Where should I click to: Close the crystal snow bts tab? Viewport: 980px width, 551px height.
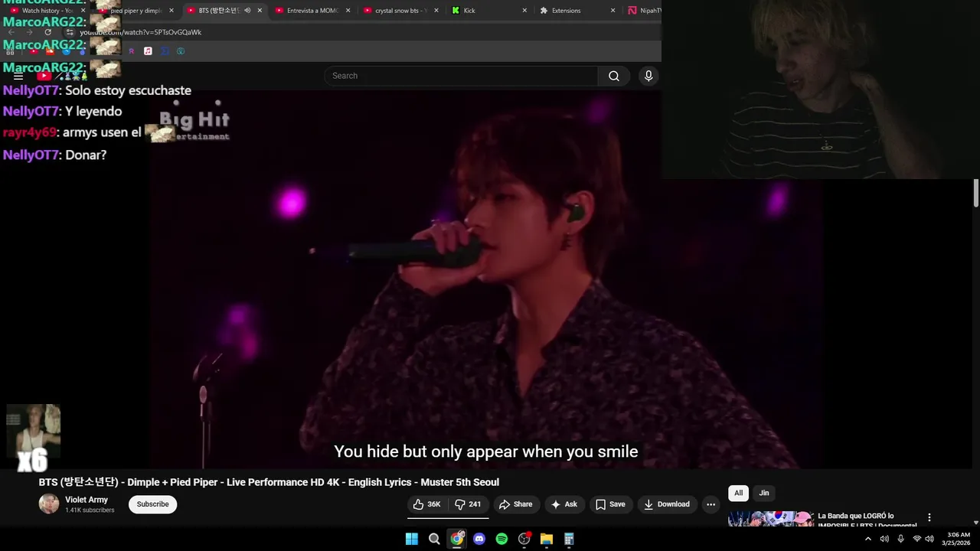(x=436, y=11)
